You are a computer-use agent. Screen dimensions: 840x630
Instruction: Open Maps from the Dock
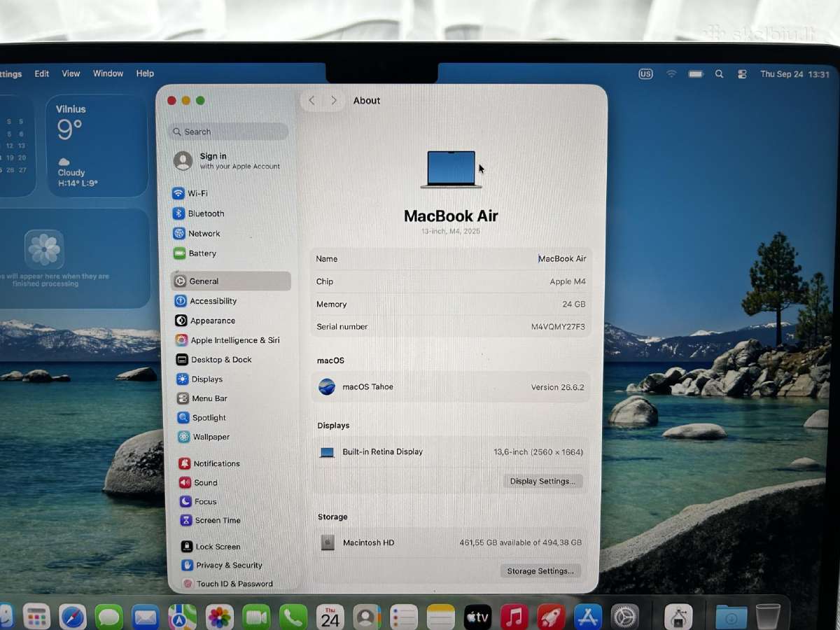point(182,617)
